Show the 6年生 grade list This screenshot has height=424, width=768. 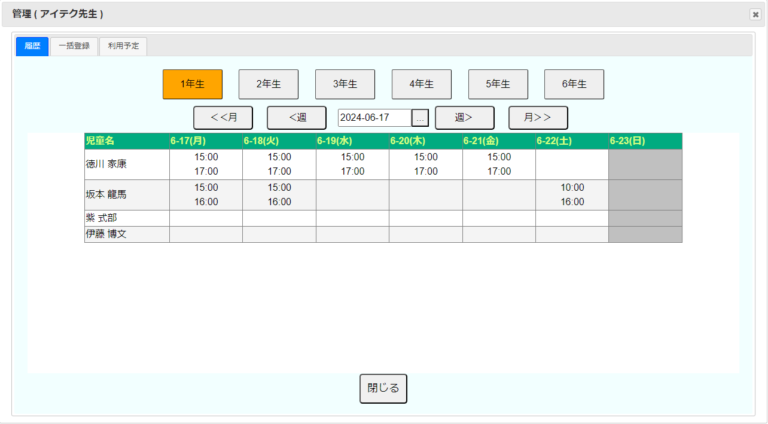click(574, 84)
